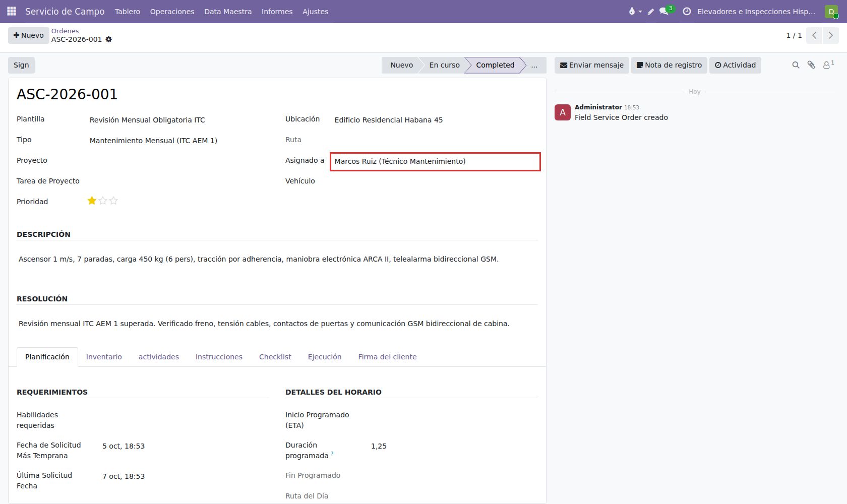This screenshot has height=504, width=847.
Task: Switch to the Instrucciones tab
Action: (x=219, y=357)
